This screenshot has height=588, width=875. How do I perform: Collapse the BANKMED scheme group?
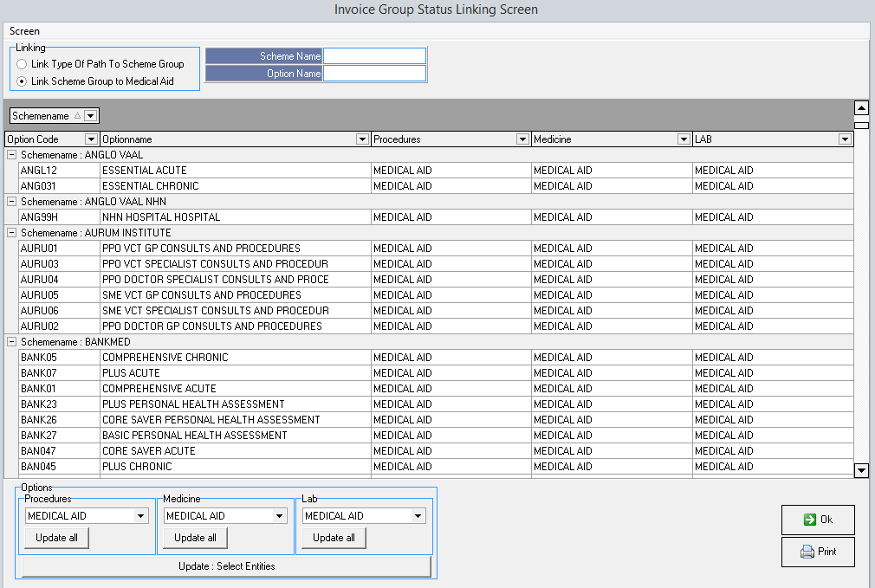point(12,342)
